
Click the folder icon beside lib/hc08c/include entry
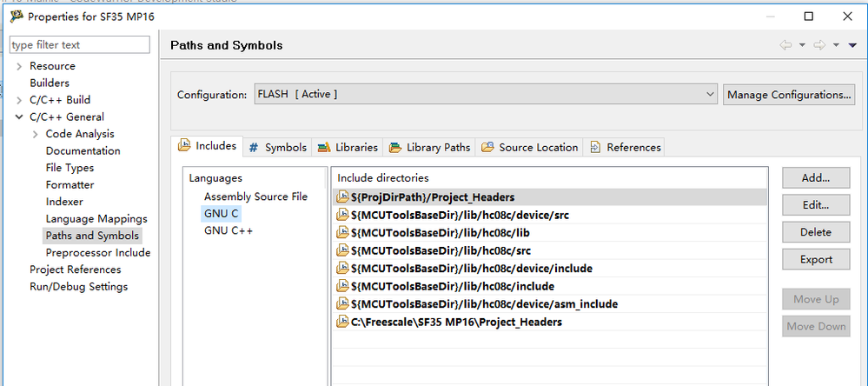tap(342, 286)
